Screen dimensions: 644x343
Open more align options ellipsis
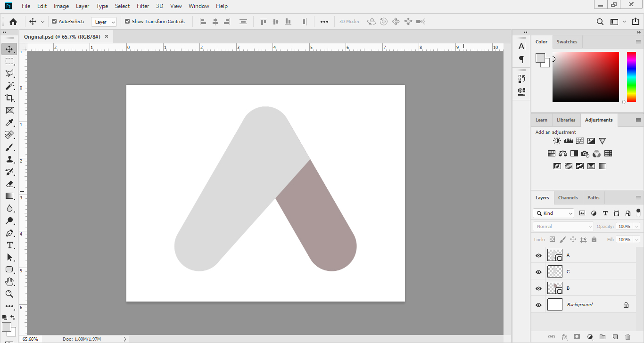pos(324,22)
